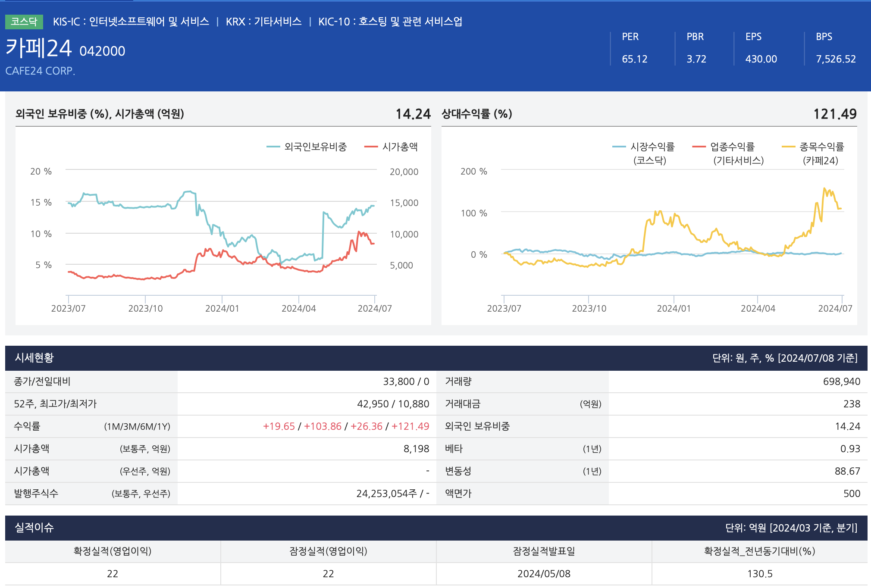871x588 pixels.
Task: Click the 카페24 company name heading
Action: pos(39,48)
